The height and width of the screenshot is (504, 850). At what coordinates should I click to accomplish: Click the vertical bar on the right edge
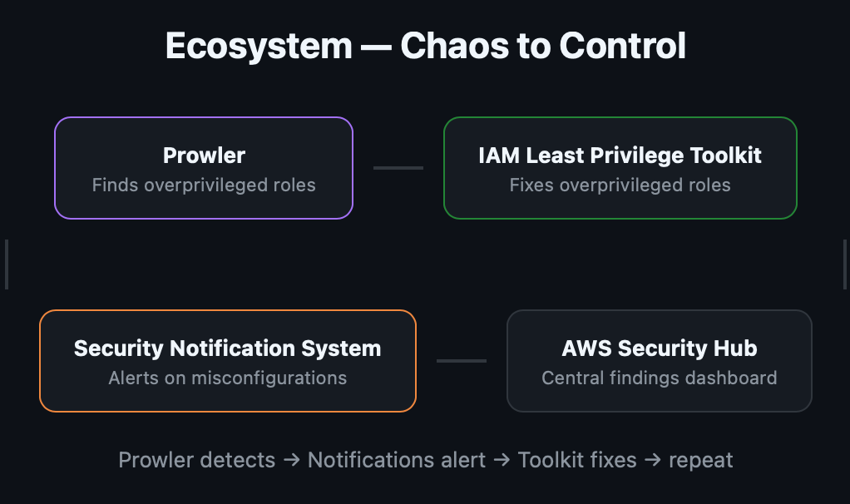point(844,264)
